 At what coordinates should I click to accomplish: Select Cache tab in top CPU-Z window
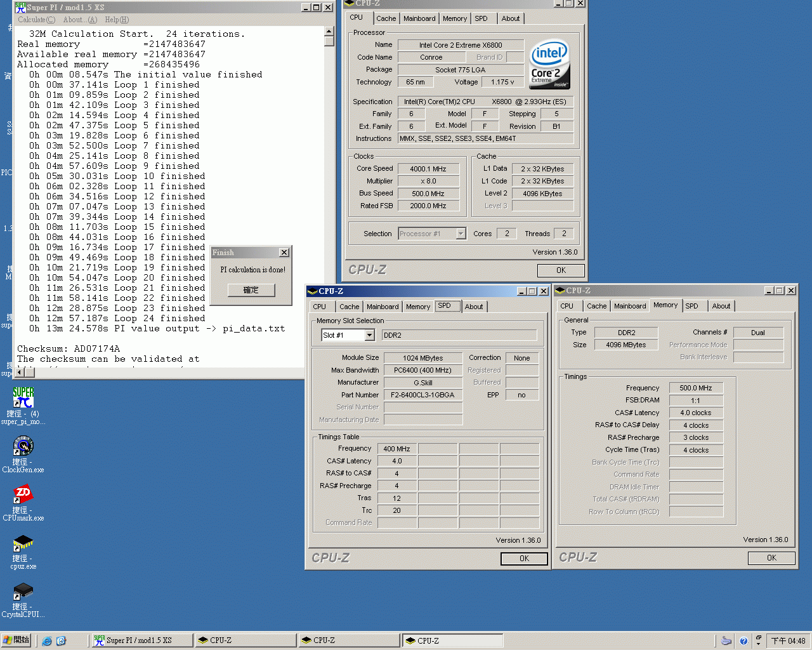point(386,18)
